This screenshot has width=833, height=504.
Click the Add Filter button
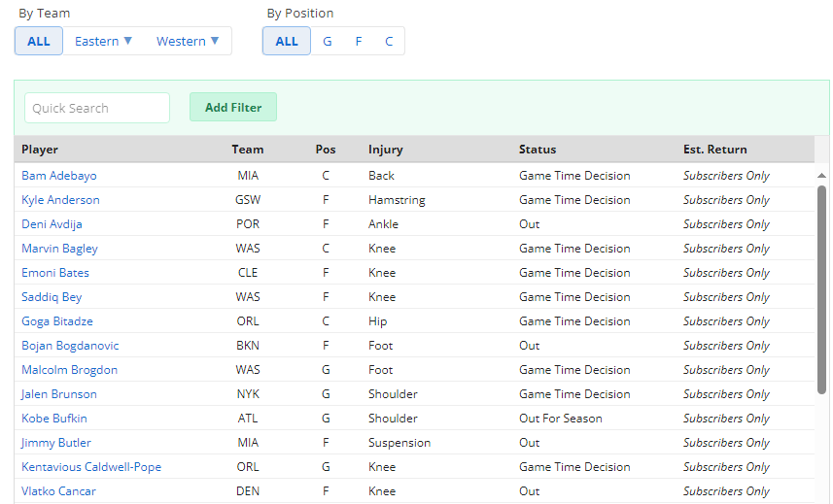click(233, 107)
